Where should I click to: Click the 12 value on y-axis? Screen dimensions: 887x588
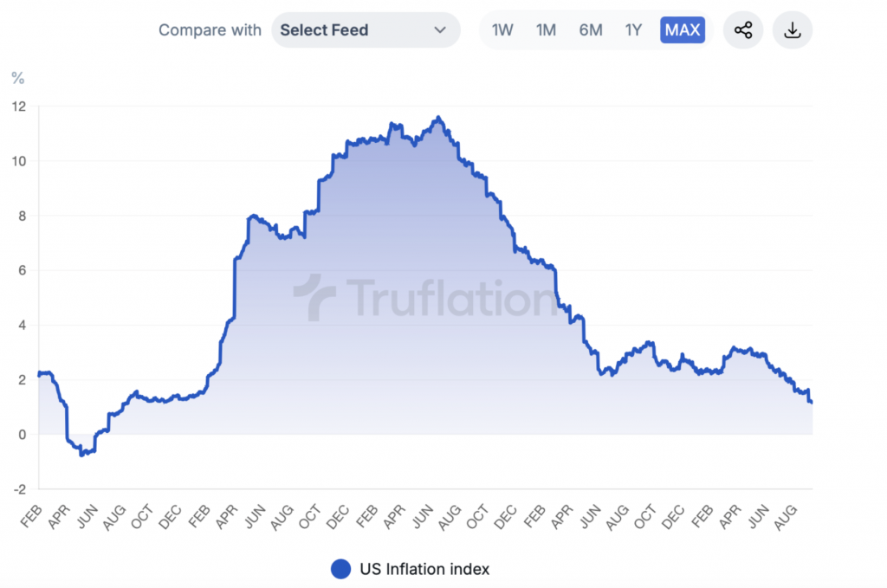(x=18, y=107)
